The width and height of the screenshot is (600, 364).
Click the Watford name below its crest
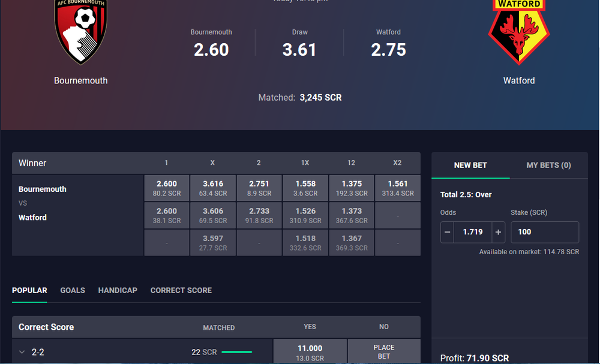(x=519, y=81)
